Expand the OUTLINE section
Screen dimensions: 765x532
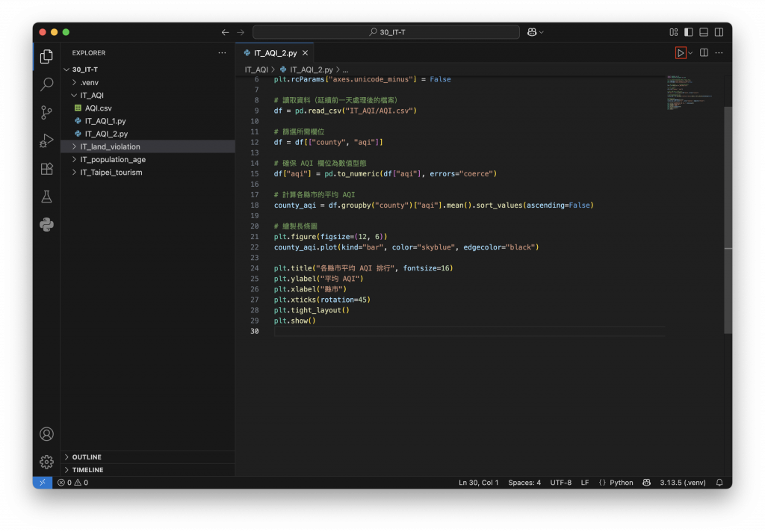(87, 457)
